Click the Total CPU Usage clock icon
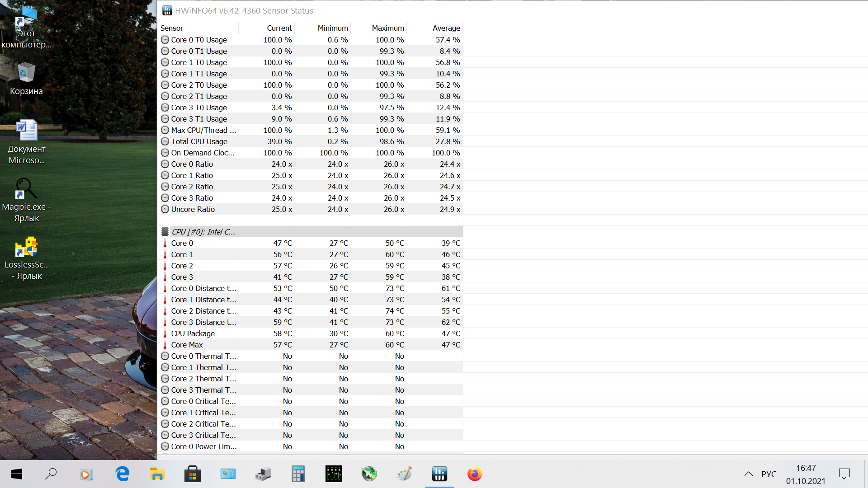Screen dimensions: 868x488 pyautogui.click(x=165, y=141)
